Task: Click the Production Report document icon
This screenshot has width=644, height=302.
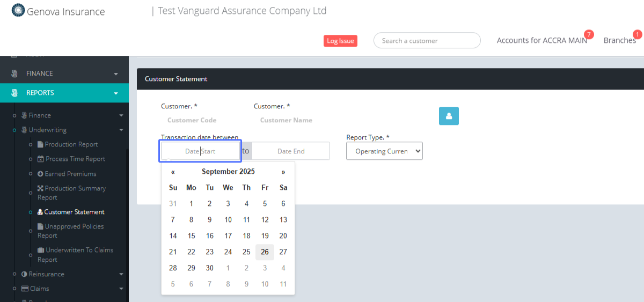Action: coord(40,144)
